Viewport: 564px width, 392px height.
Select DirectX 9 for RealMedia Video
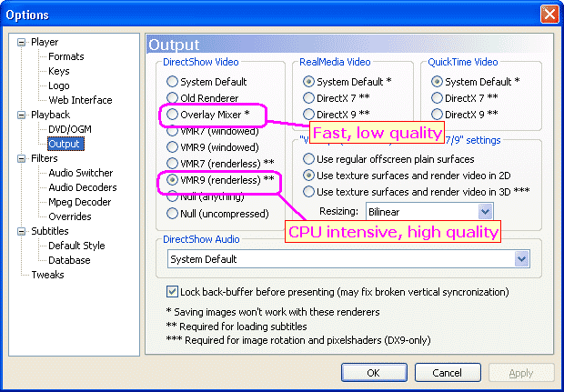point(307,115)
